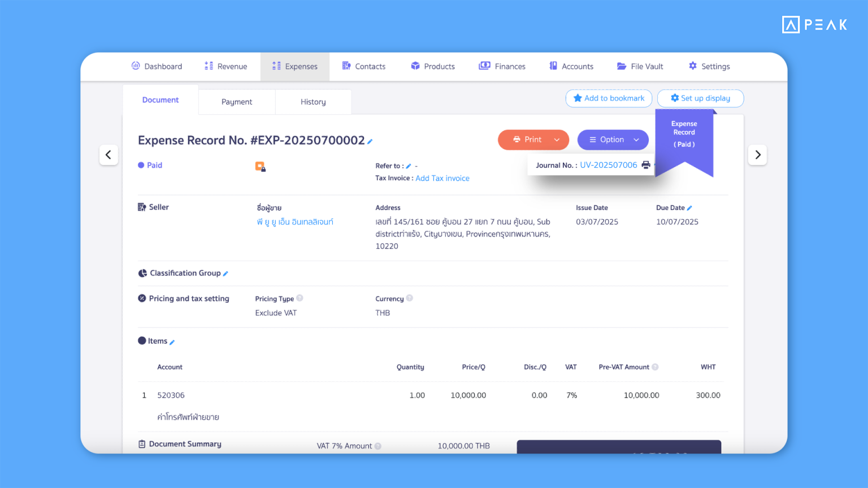868x488 pixels.
Task: Click the edit pencil beside Items
Action: point(172,342)
